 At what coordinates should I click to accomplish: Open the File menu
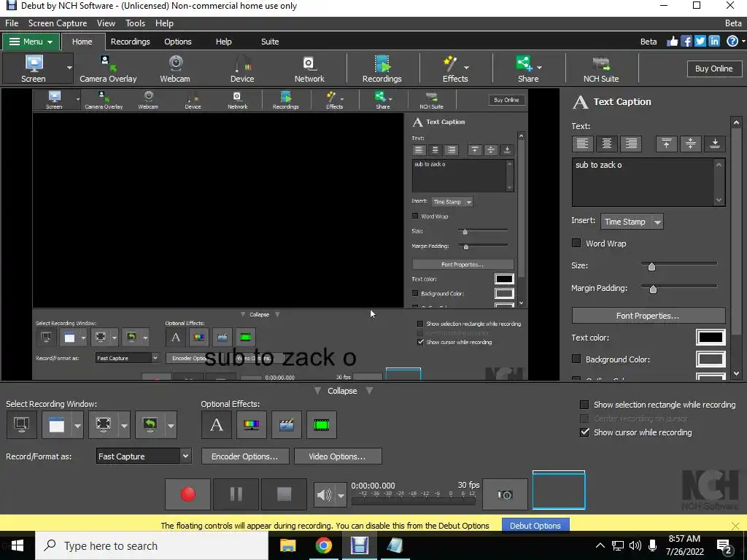pyautogui.click(x=12, y=23)
